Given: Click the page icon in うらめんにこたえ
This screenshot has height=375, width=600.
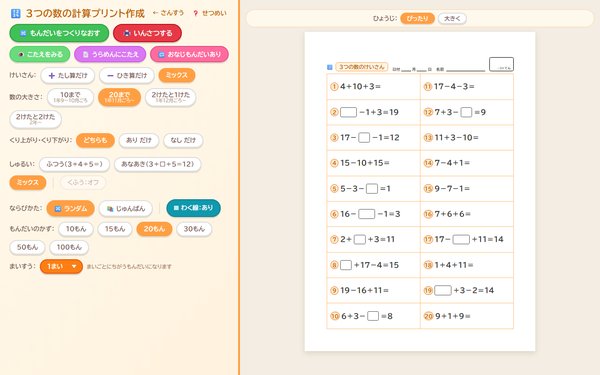Looking at the screenshot, I should tap(85, 55).
